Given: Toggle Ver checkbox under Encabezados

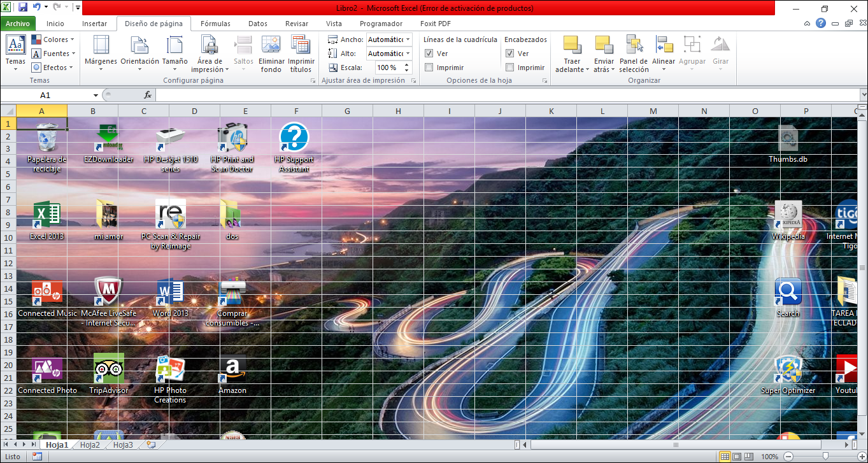Looking at the screenshot, I should pos(509,53).
